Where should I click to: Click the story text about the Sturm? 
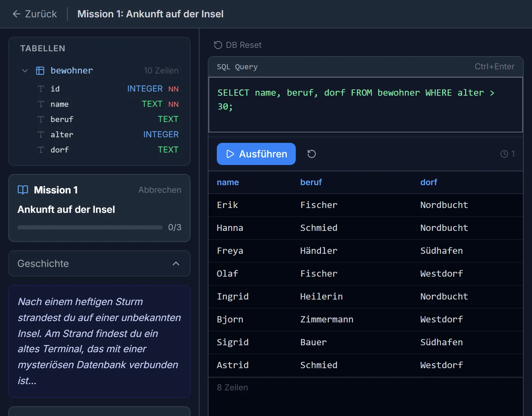[99, 341]
